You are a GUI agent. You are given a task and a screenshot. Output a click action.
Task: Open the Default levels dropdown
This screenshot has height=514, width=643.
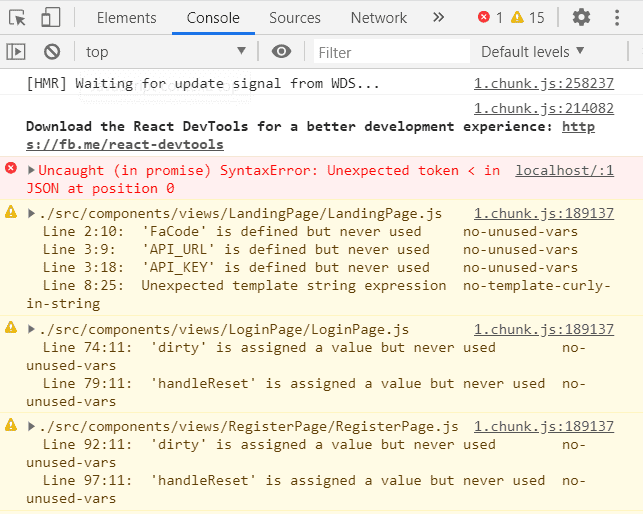click(532, 52)
